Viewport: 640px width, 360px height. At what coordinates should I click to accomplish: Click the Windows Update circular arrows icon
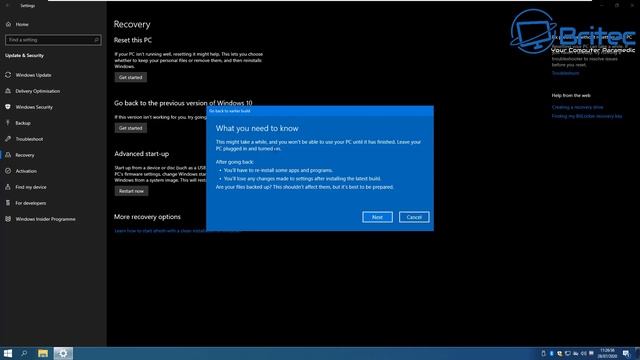(8, 75)
